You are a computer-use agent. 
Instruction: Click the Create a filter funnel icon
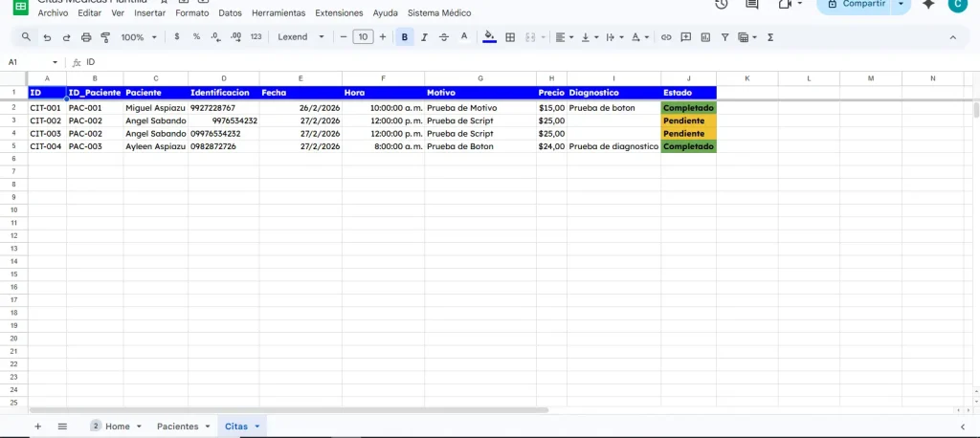[725, 37]
